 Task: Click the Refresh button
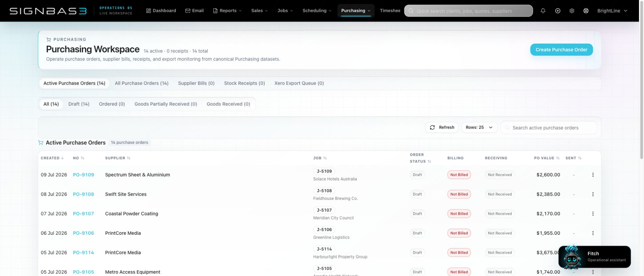pyautogui.click(x=442, y=127)
